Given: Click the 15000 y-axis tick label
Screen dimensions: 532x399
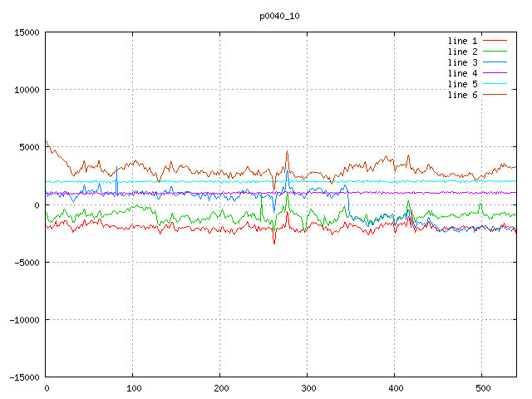Looking at the screenshot, I should click(27, 32).
